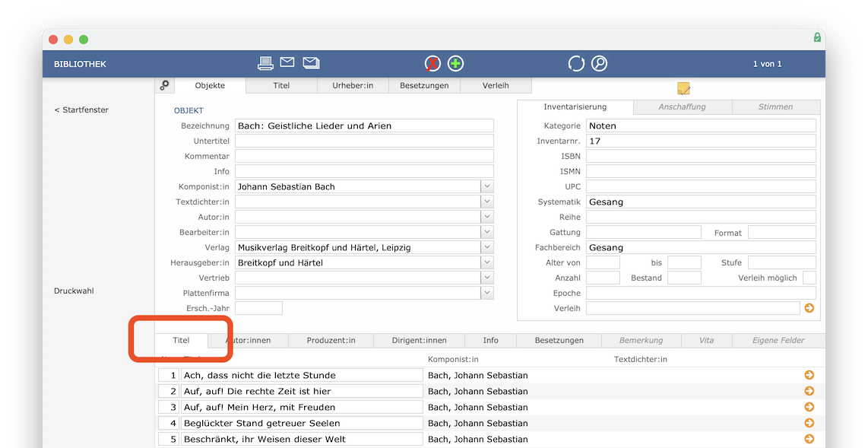868x448 pixels.
Task: Tick the Verleih möglich checkbox
Action: pos(809,278)
